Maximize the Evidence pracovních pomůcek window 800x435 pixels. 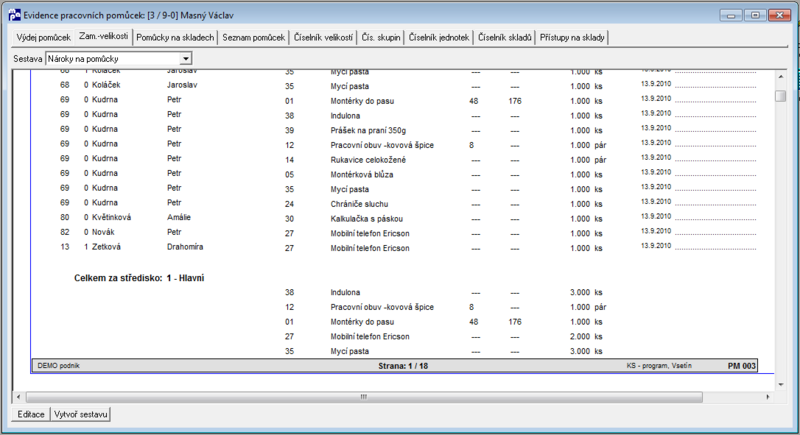(x=755, y=15)
